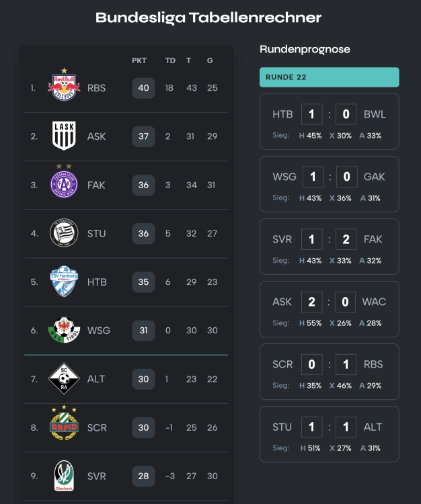The image size is (421, 504).
Task: Select the SCR Altach diamond logo
Action: coord(65,379)
